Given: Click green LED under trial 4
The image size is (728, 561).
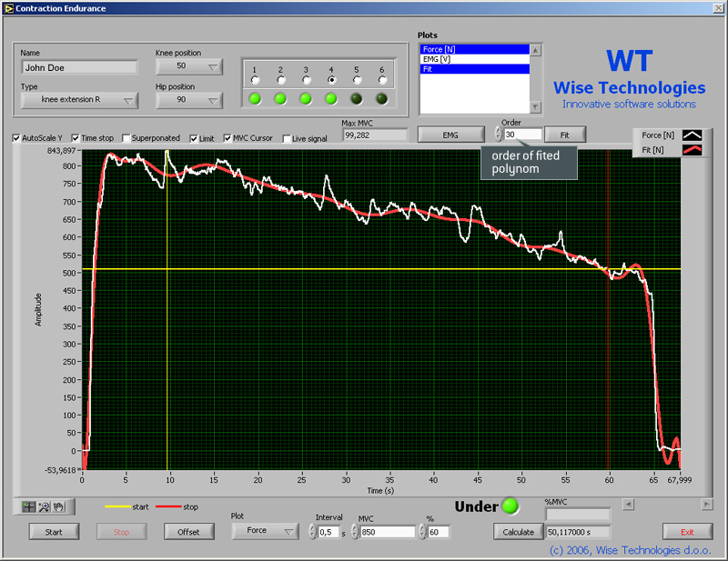Looking at the screenshot, I should [331, 98].
